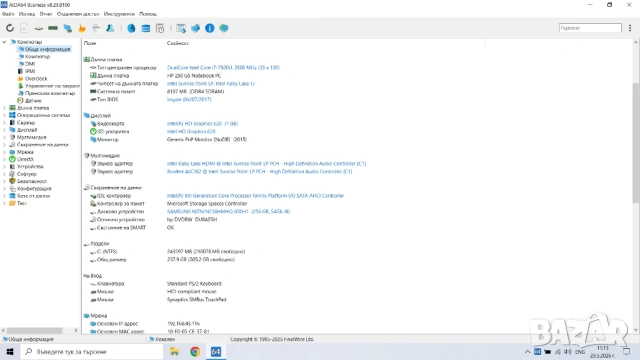Open the Отдалечен достъп menu

[x=78, y=14]
